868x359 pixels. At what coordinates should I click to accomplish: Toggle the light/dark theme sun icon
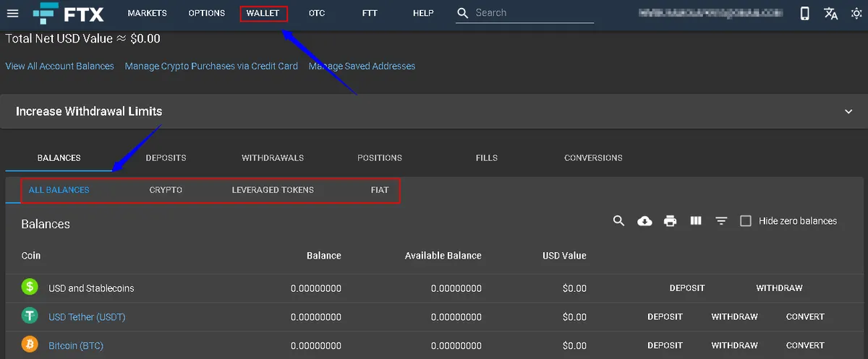tap(856, 14)
